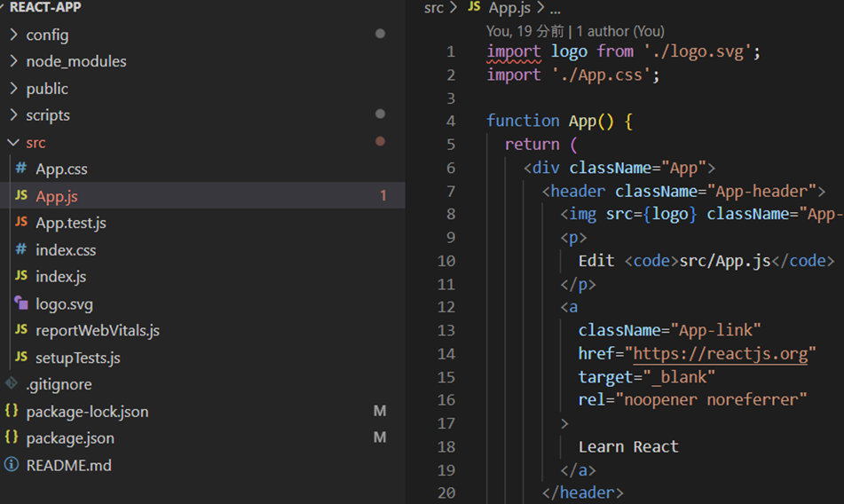Click the M status on package-lock.json
This screenshot has height=504, width=844.
[380, 411]
